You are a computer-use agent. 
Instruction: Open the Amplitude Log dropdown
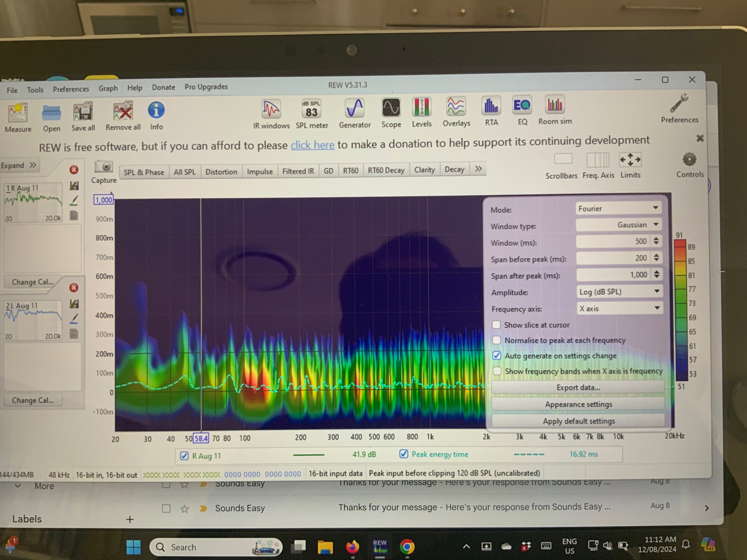point(619,291)
